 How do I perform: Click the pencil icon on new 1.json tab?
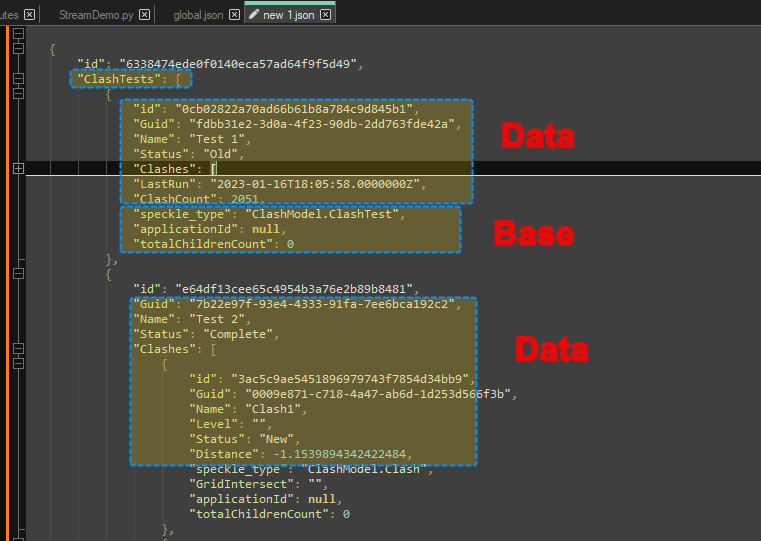(254, 14)
